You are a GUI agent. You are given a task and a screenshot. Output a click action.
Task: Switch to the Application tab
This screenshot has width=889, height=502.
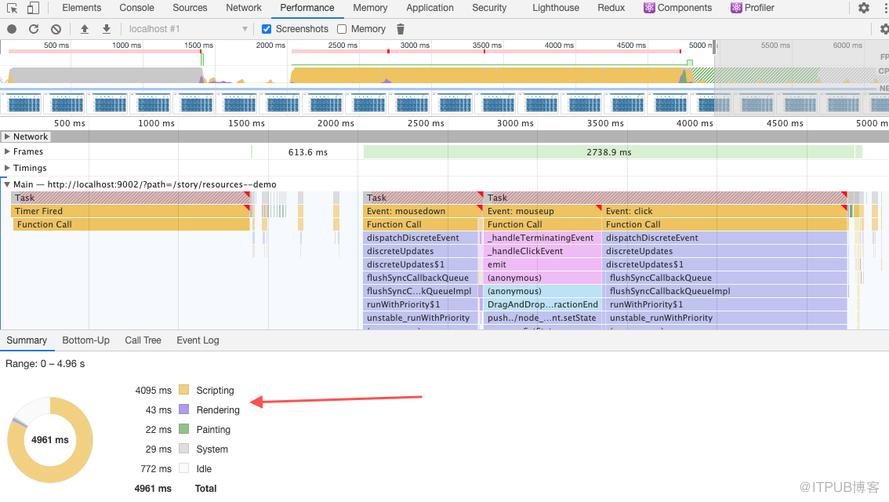(430, 8)
